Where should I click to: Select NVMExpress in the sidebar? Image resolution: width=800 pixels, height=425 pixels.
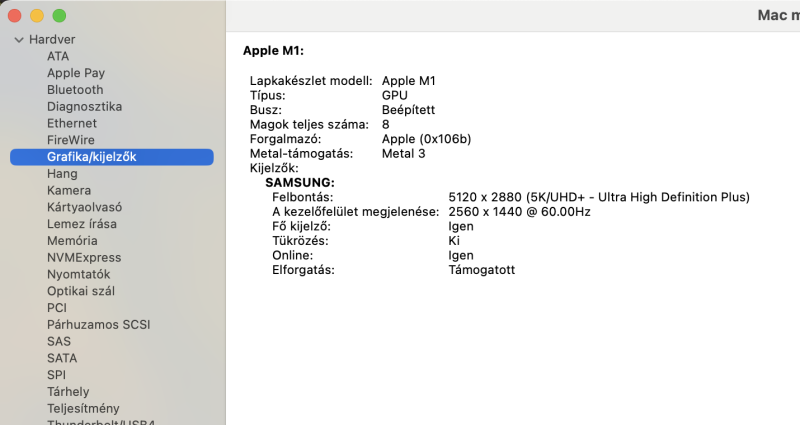84,258
